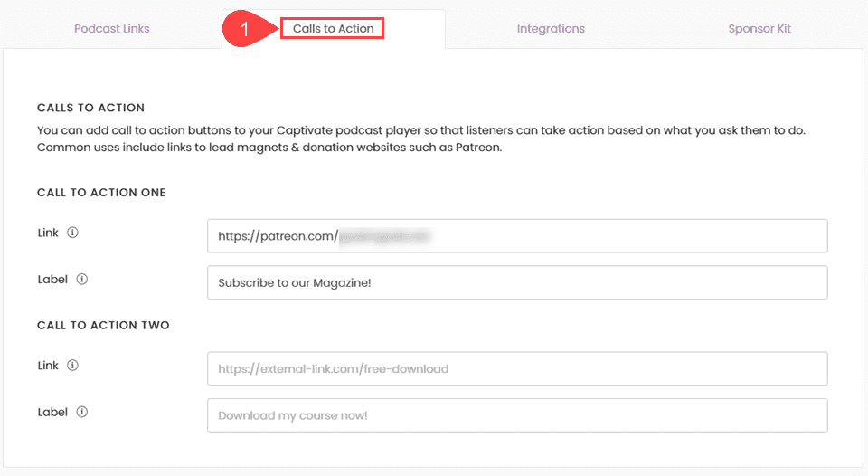The height and width of the screenshot is (476, 868).
Task: Focus the 'Download my course now!' label field
Action: [517, 415]
